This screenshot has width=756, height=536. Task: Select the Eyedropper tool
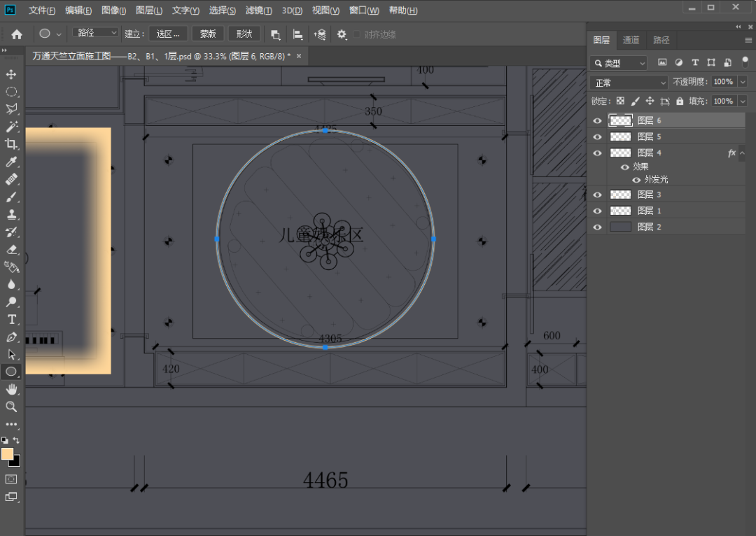[11, 162]
